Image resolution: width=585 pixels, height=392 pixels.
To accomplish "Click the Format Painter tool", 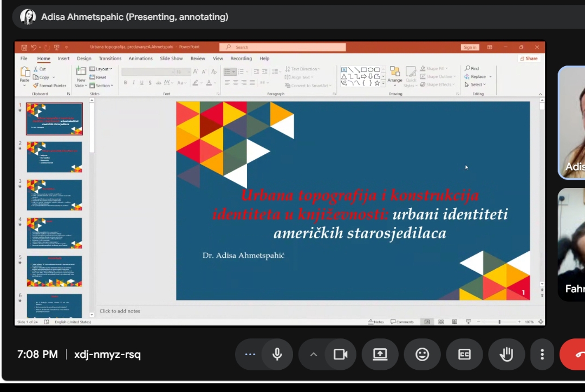I will (50, 86).
